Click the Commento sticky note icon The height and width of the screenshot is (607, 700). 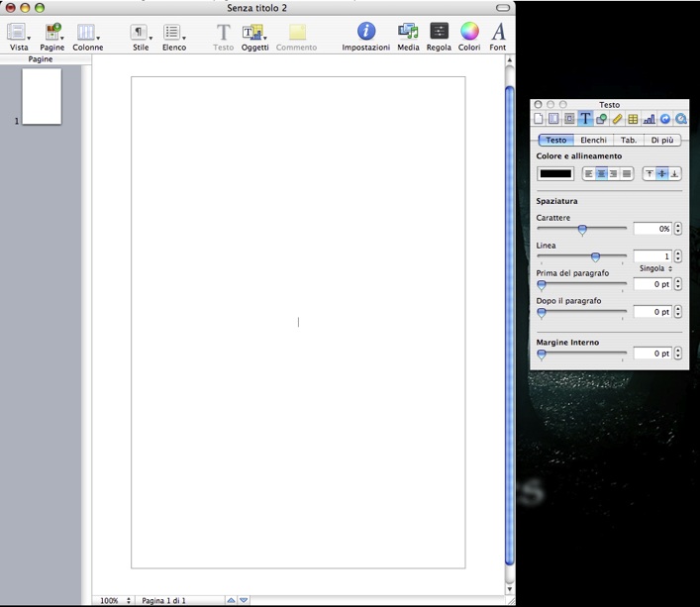click(x=297, y=33)
